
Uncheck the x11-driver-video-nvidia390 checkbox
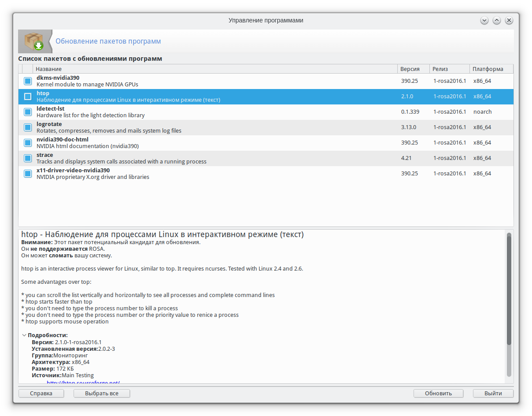(28, 174)
